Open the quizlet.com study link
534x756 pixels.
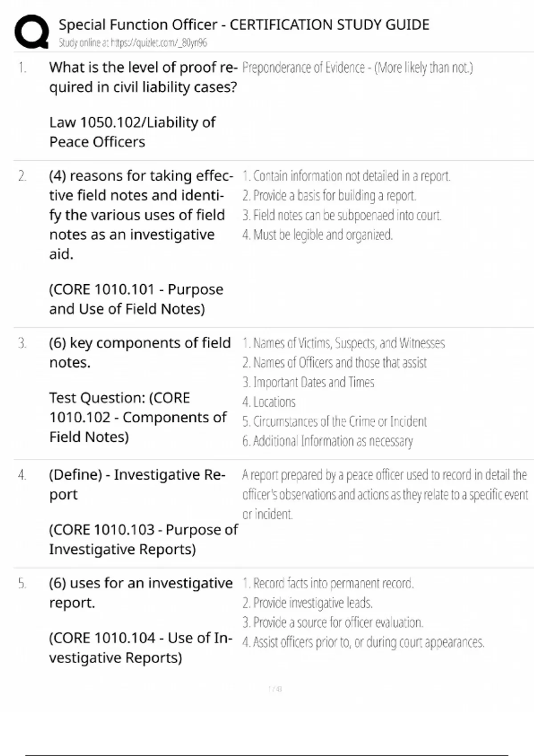coord(133,43)
